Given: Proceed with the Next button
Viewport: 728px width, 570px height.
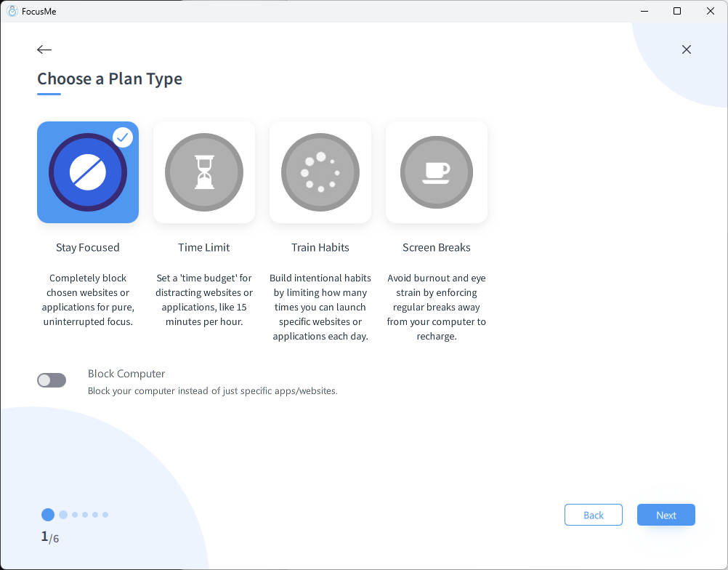Looking at the screenshot, I should click(666, 515).
